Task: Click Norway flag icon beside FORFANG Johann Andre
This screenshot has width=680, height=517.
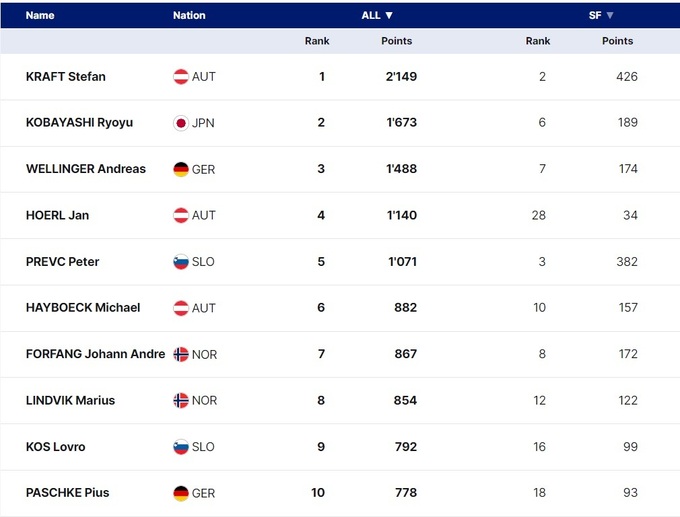Action: pos(181,354)
